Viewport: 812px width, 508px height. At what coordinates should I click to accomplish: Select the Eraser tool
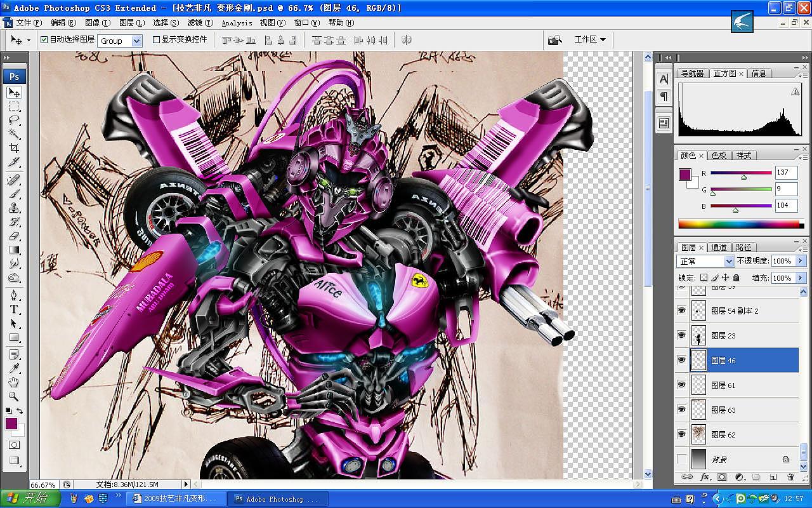point(14,236)
